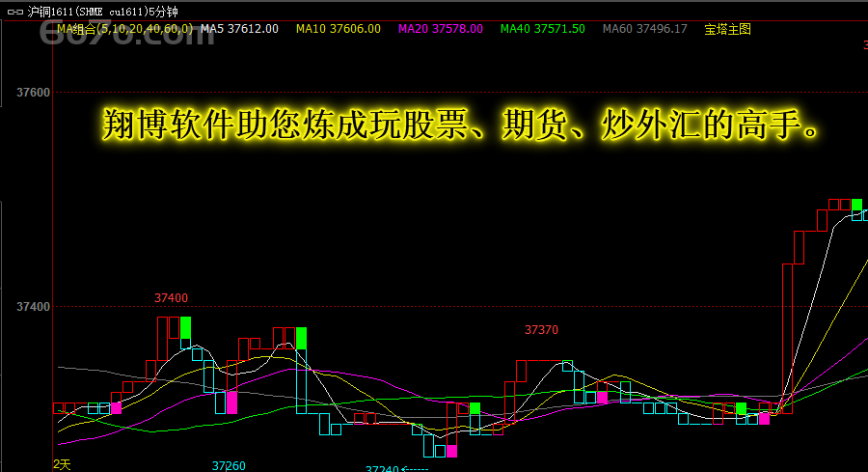Open MA组合(5,10,20,40,60,0) indicator settings
The image size is (868, 472).
[x=125, y=29]
